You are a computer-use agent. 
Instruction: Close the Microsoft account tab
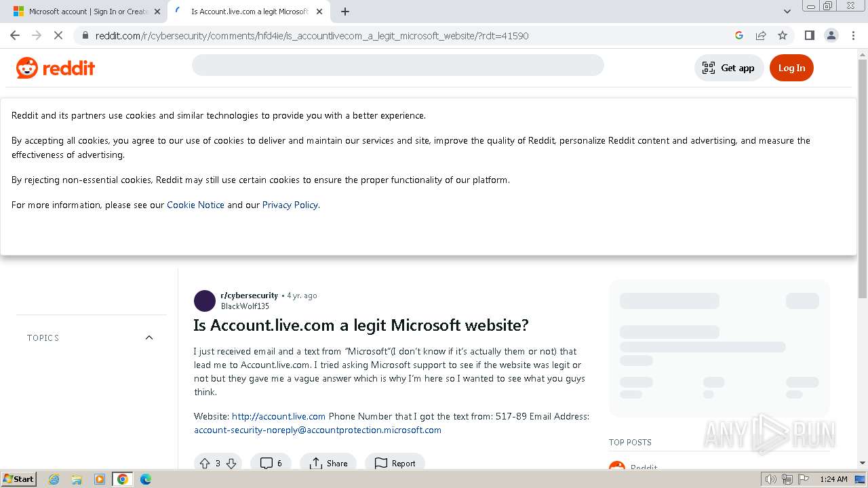pos(157,12)
